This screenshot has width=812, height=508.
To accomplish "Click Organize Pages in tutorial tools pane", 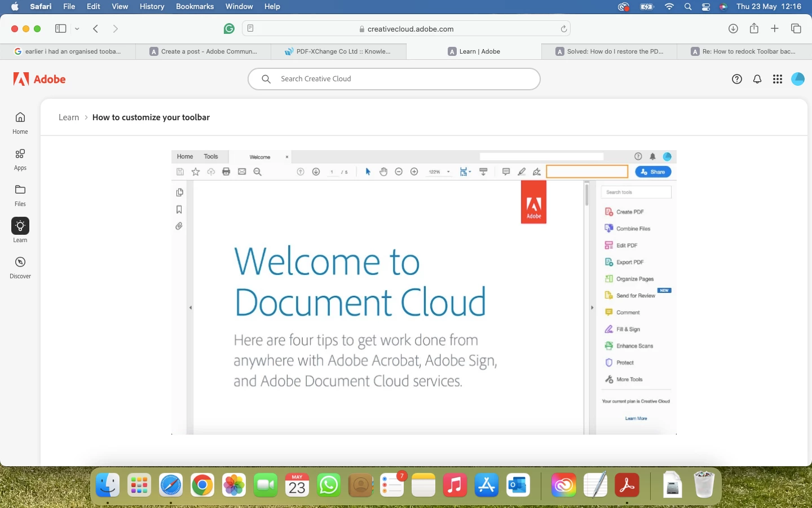I will coord(629,279).
